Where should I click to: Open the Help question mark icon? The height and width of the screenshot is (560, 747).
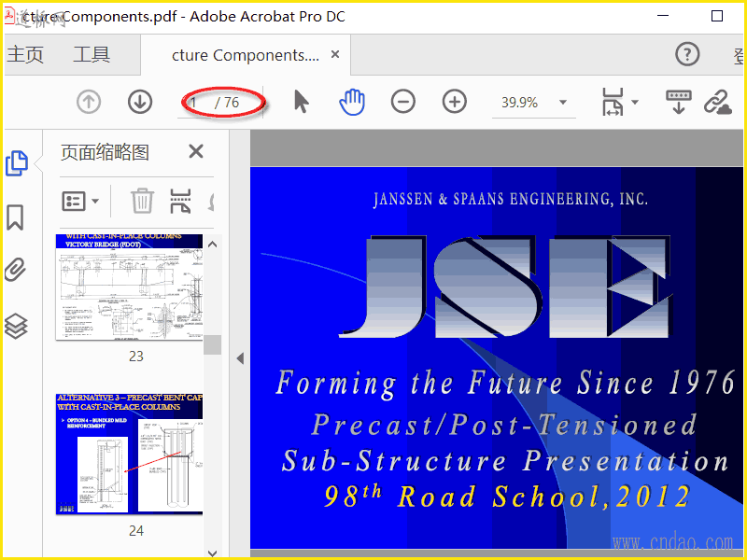tap(687, 54)
